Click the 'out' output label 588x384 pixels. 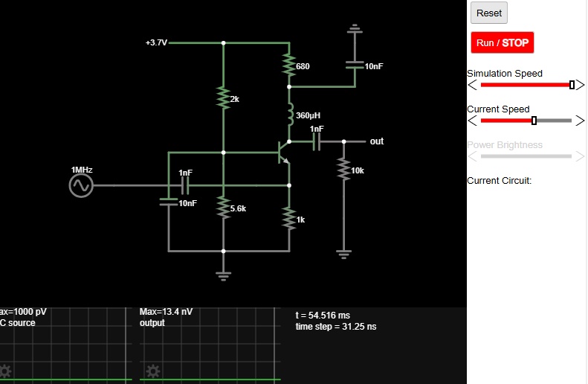tap(376, 141)
